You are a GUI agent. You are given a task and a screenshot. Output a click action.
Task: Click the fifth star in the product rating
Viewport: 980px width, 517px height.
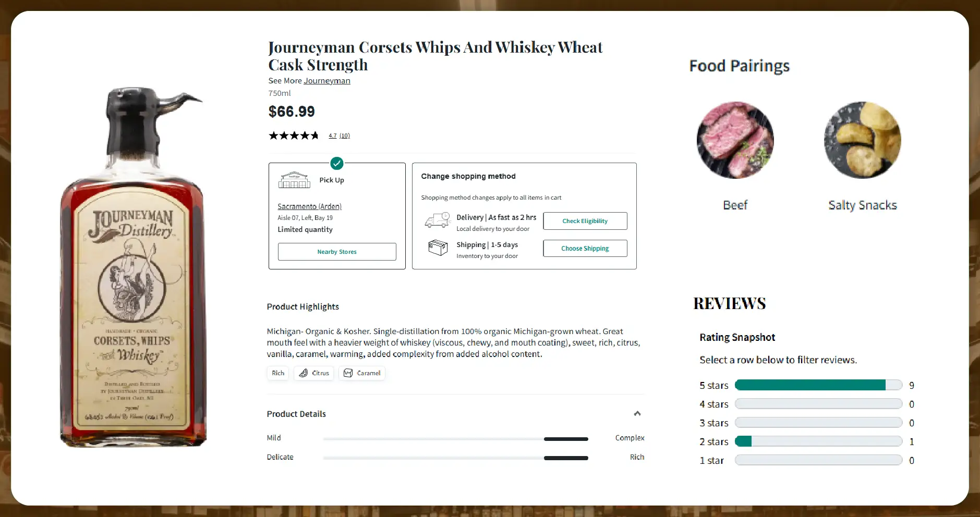[x=315, y=135]
